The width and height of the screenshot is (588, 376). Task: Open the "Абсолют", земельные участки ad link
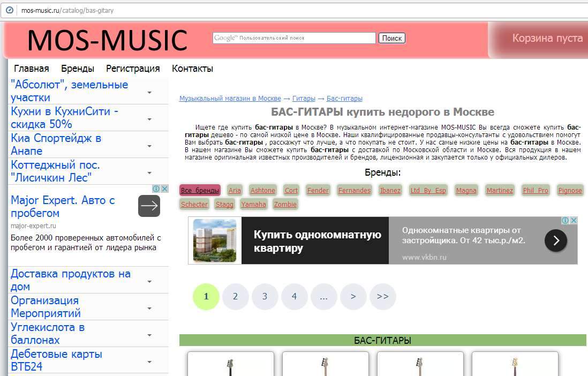70,91
